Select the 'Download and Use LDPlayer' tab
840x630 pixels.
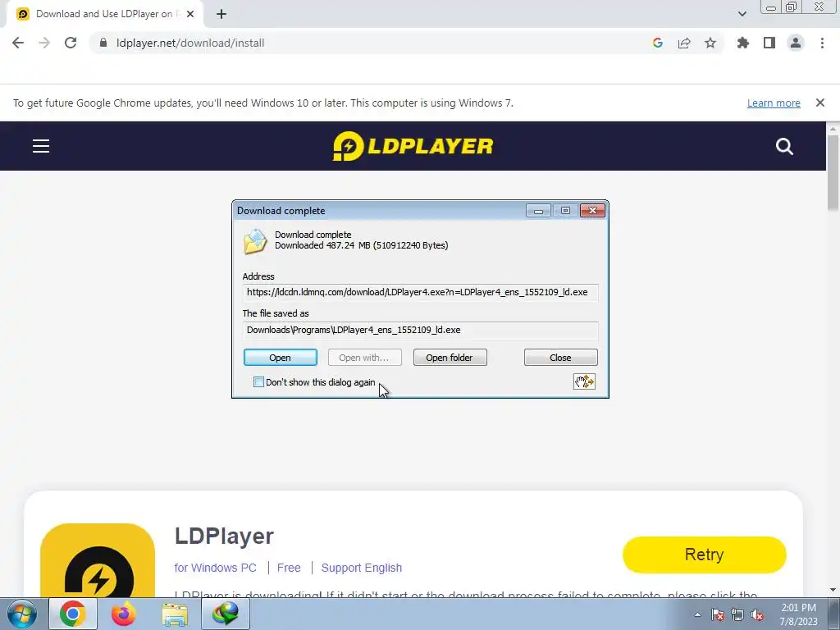tap(104, 14)
